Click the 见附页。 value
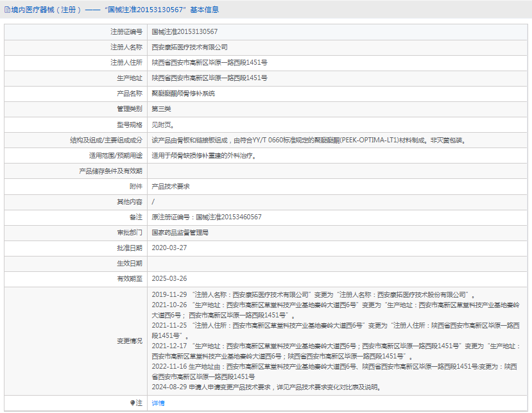 point(163,125)
